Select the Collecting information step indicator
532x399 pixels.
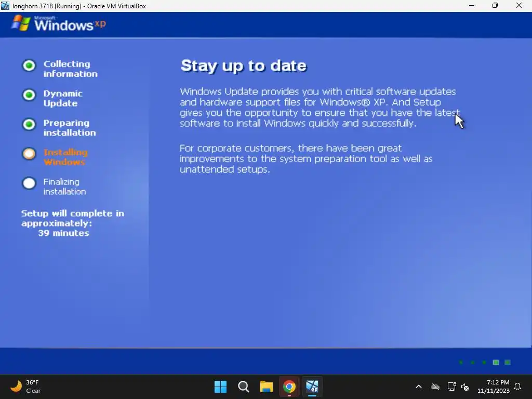(x=29, y=65)
